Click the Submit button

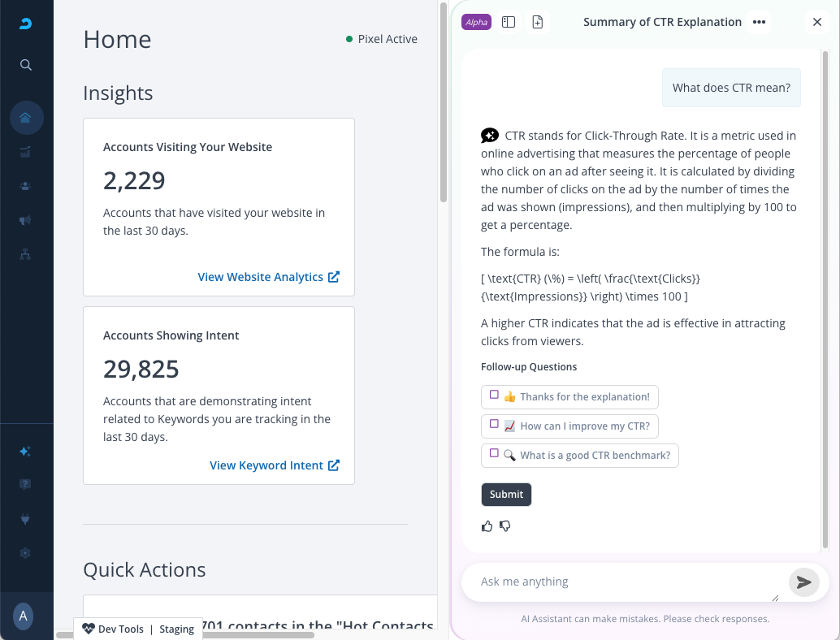coord(506,494)
